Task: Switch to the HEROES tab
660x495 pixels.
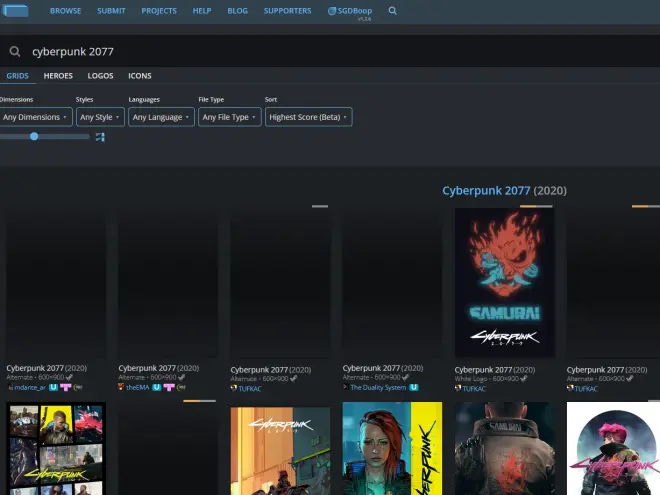Action: [58, 76]
